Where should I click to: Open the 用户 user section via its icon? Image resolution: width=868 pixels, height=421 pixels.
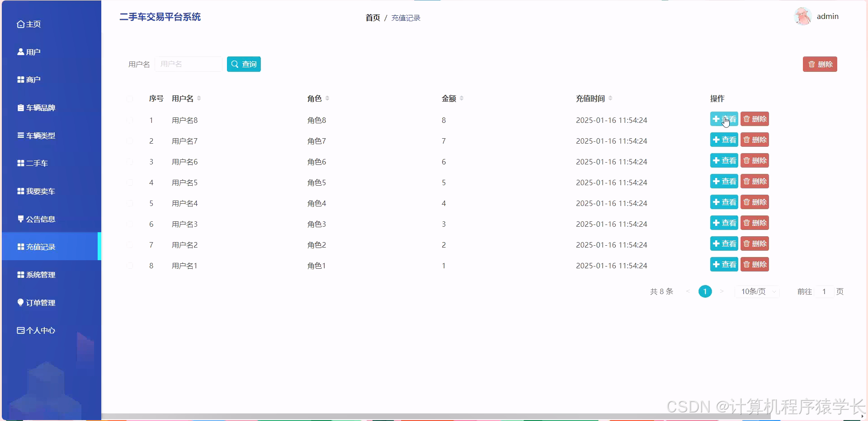click(20, 51)
